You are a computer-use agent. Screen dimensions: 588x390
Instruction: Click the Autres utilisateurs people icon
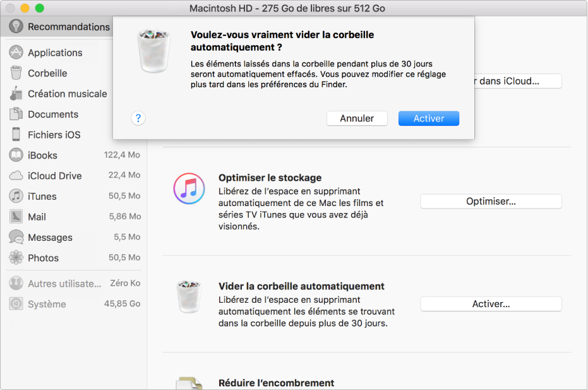point(16,283)
